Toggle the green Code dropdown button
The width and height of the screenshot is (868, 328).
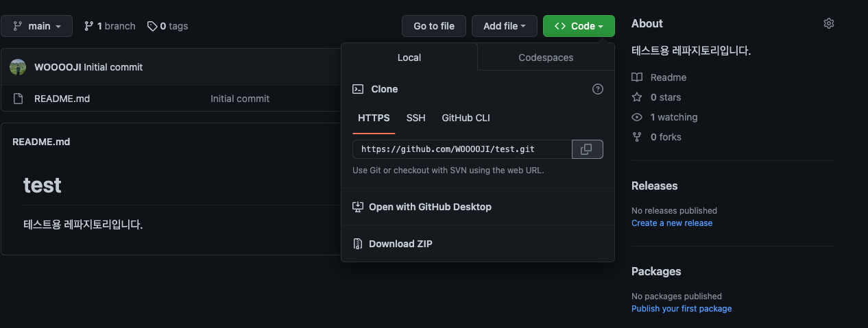click(579, 26)
